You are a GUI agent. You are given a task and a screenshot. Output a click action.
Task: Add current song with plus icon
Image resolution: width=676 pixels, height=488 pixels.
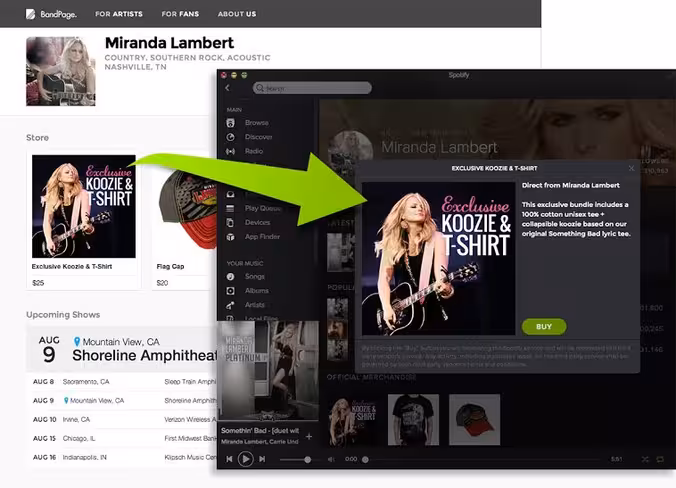click(309, 437)
